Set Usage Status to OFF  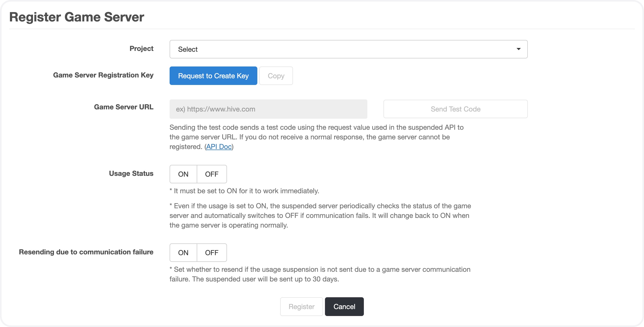[212, 174]
